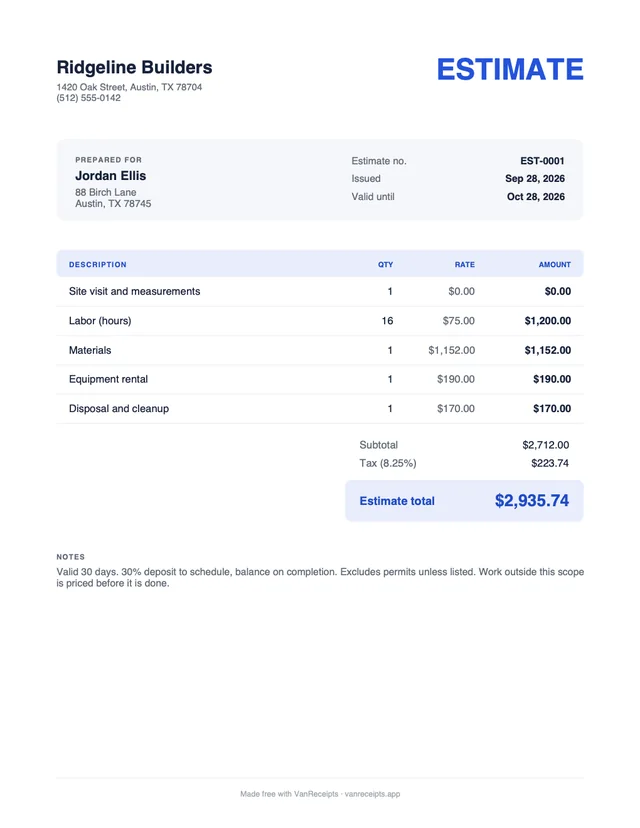
Task: Click the notes paragraph starting Valid 30 days
Action: coord(320,578)
